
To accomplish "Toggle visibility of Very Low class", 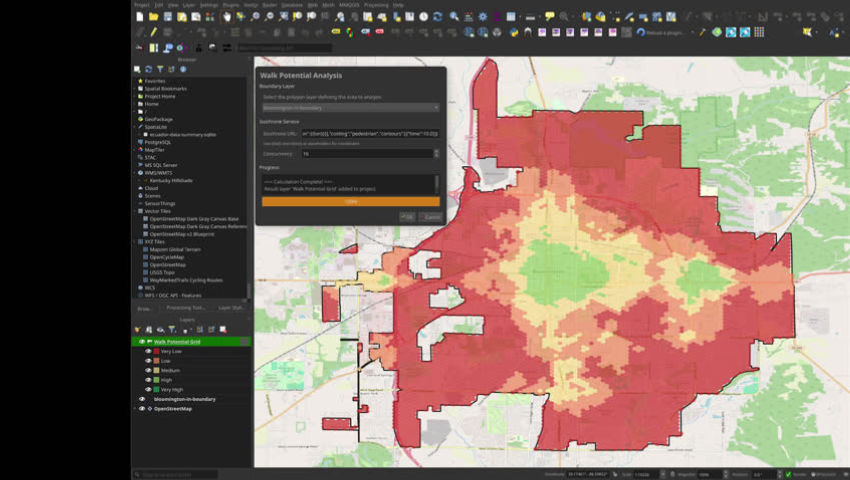I will pos(148,351).
